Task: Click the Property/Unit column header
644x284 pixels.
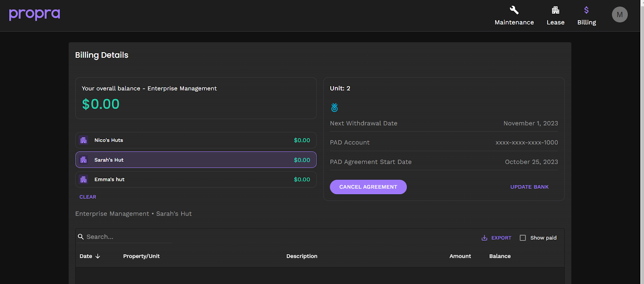Action: pos(141,256)
